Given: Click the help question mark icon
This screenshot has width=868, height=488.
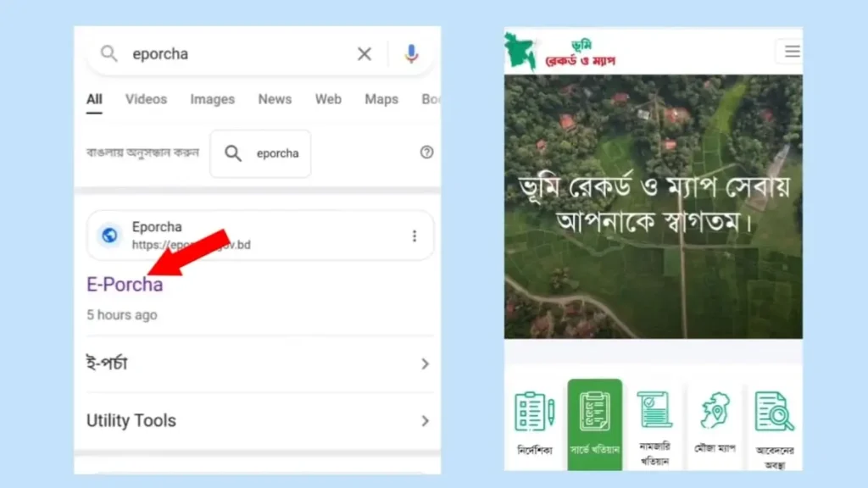Looking at the screenshot, I should click(426, 152).
